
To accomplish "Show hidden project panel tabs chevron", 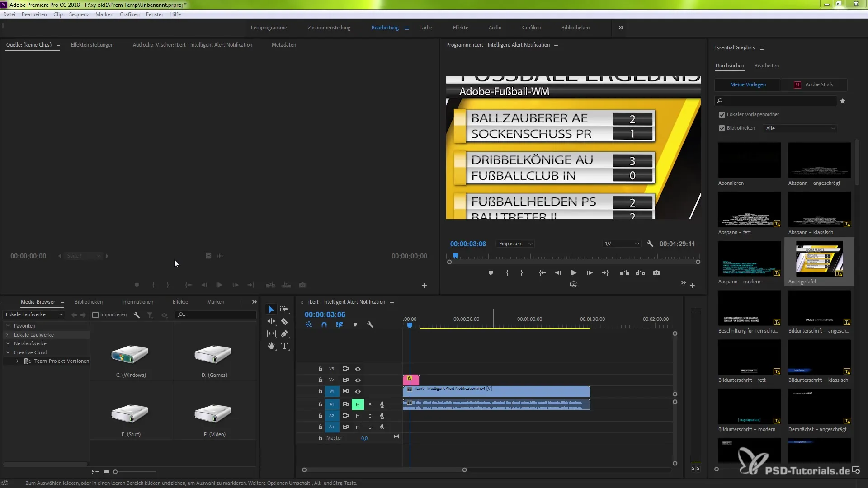I will pos(255,302).
